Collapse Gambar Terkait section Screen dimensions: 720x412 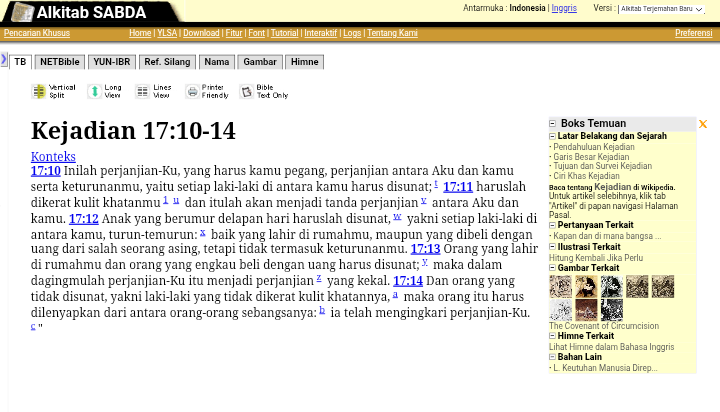(552, 268)
